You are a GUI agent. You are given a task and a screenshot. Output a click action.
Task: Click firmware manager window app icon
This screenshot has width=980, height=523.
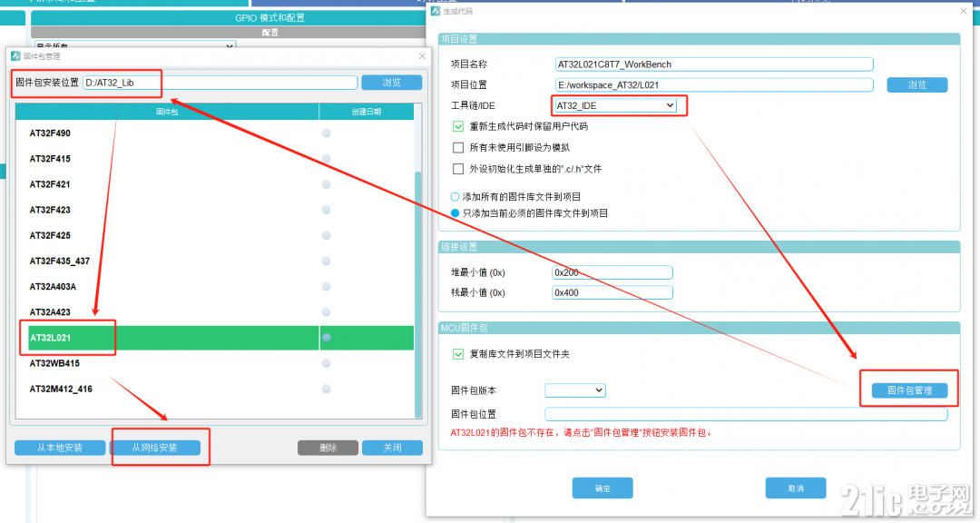tap(15, 56)
